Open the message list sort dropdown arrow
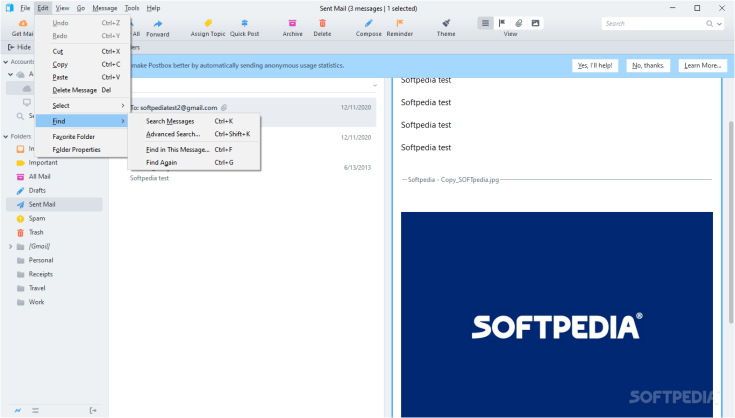The height and width of the screenshot is (418, 735). click(375, 85)
